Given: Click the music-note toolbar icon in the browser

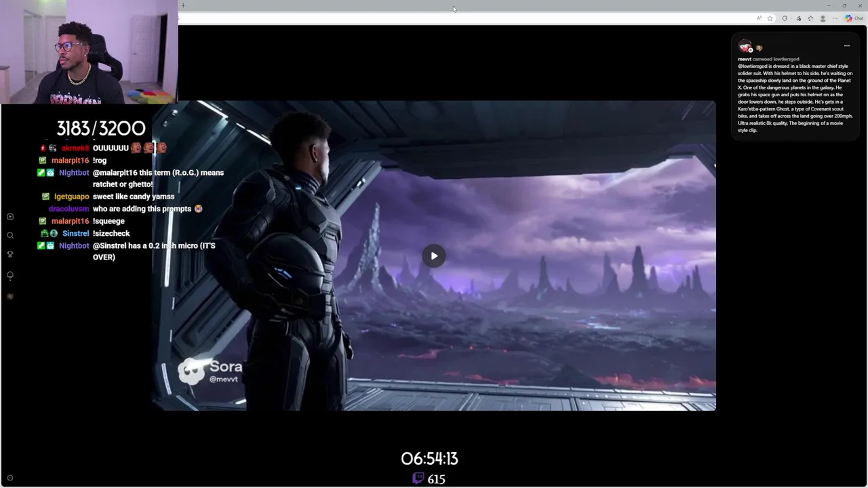Looking at the screenshot, I should (799, 18).
